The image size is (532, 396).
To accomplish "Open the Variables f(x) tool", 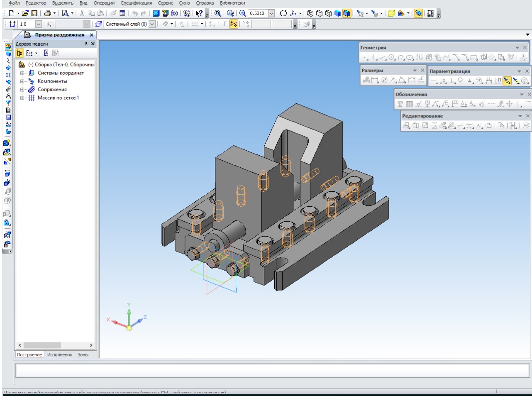I will [x=175, y=13].
